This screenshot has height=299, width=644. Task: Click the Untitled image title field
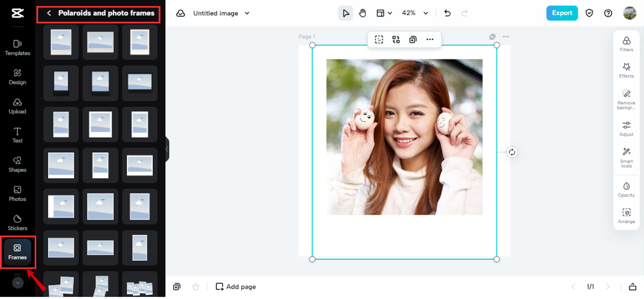pos(217,14)
